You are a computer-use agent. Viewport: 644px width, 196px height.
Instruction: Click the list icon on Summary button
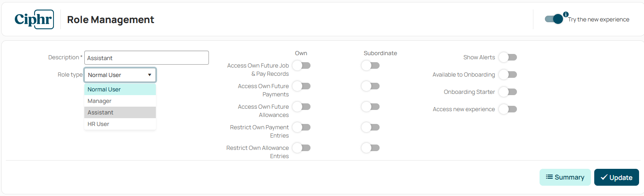coord(549,177)
